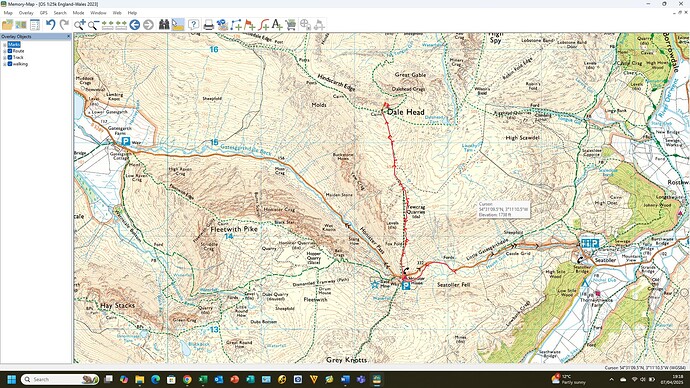
Task: Open Excel from the taskbar
Action: [203, 379]
